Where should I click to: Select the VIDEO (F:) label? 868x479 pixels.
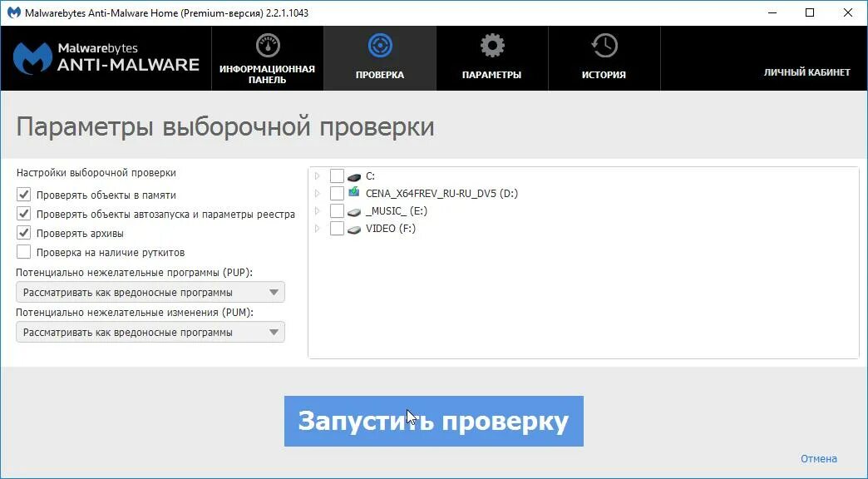tap(391, 228)
